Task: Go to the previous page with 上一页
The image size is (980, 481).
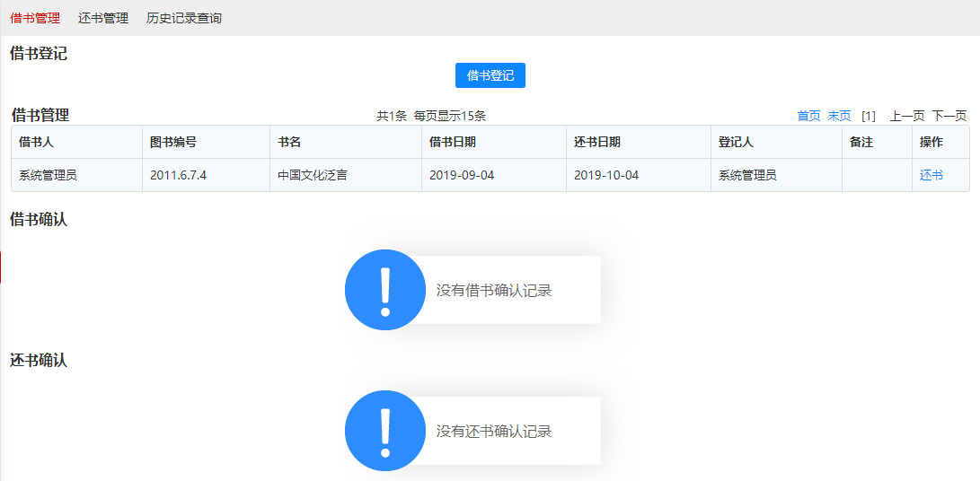Action: pyautogui.click(x=906, y=116)
